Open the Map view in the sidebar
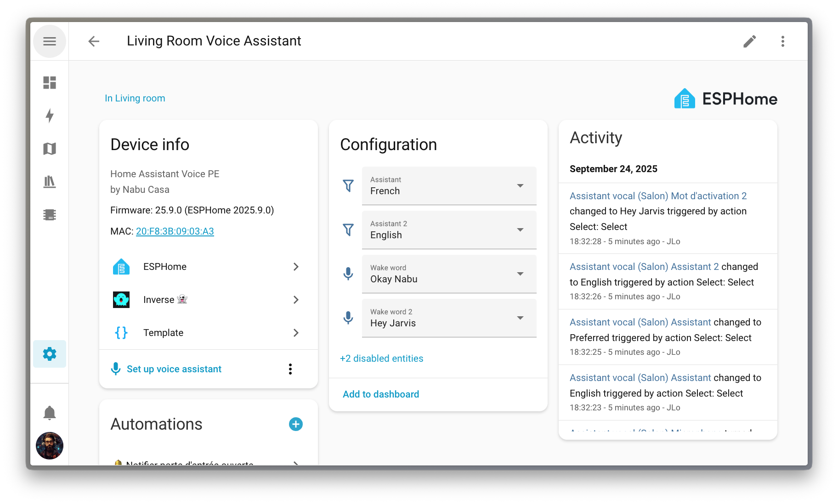Screen dimensions: 838x504 pos(50,149)
